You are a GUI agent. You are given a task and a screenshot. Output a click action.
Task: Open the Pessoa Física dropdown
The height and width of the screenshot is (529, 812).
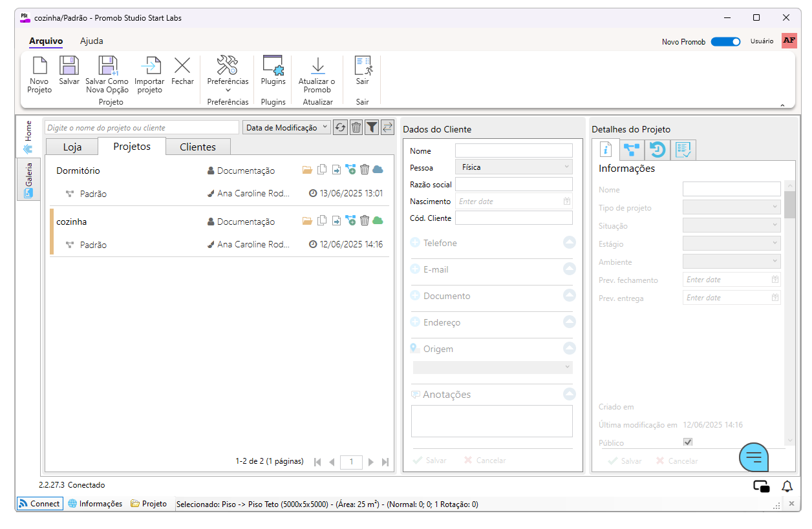coord(514,167)
